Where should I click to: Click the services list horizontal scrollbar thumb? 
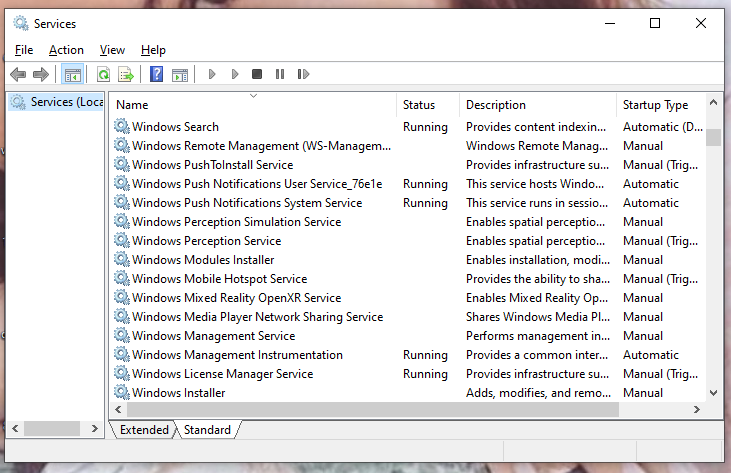click(372, 410)
